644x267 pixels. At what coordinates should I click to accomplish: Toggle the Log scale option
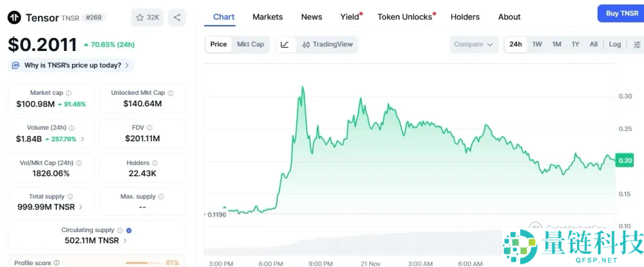[x=615, y=44]
